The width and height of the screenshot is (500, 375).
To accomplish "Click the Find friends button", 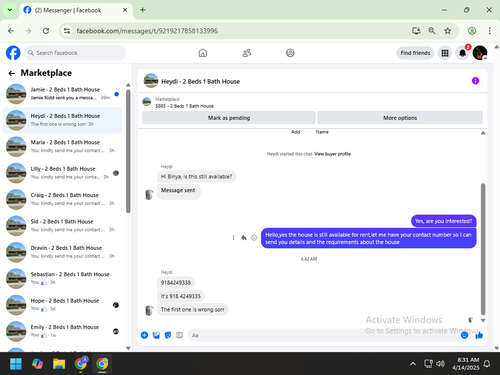I will tap(415, 53).
